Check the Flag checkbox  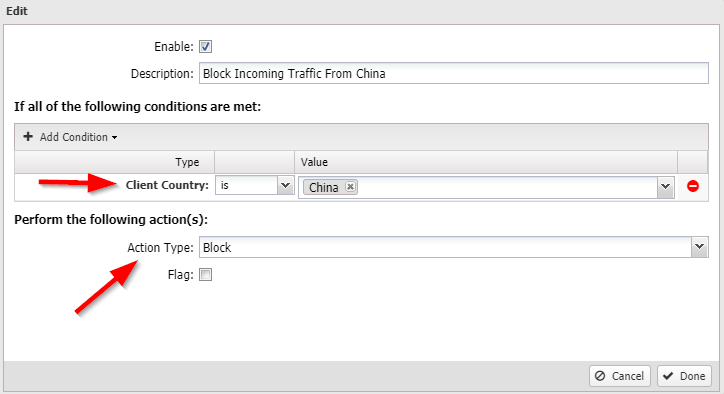pos(205,275)
